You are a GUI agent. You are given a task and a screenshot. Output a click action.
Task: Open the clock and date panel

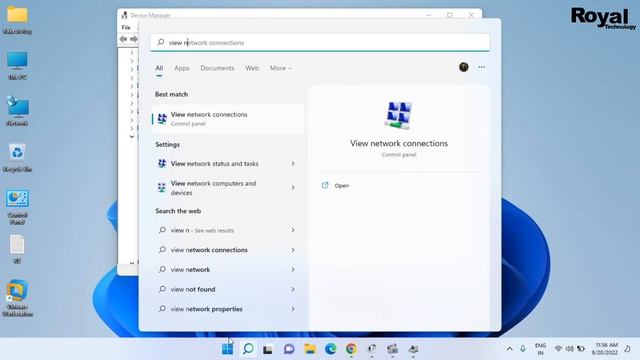click(x=606, y=349)
